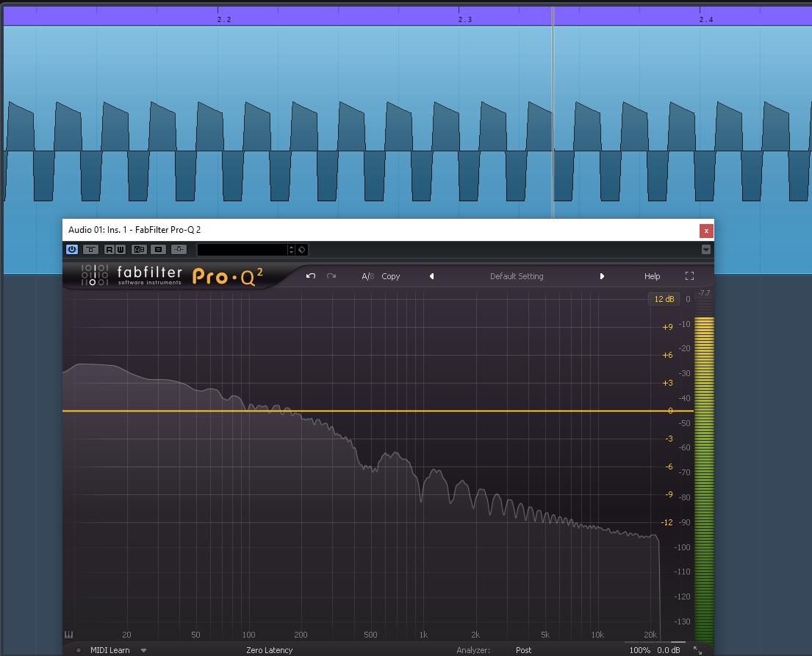Open preset browser diamond icon
Image resolution: width=812 pixels, height=656 pixels.
coord(302,250)
